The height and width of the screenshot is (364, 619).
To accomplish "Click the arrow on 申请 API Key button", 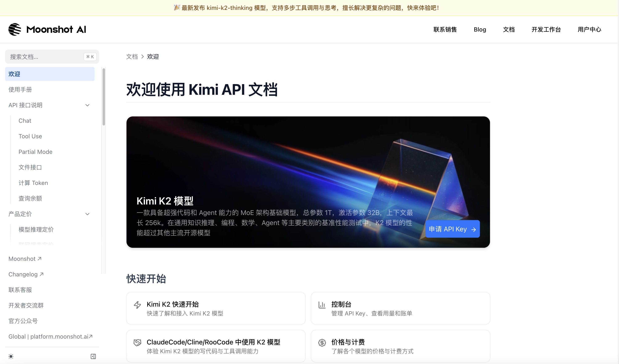I will [474, 229].
